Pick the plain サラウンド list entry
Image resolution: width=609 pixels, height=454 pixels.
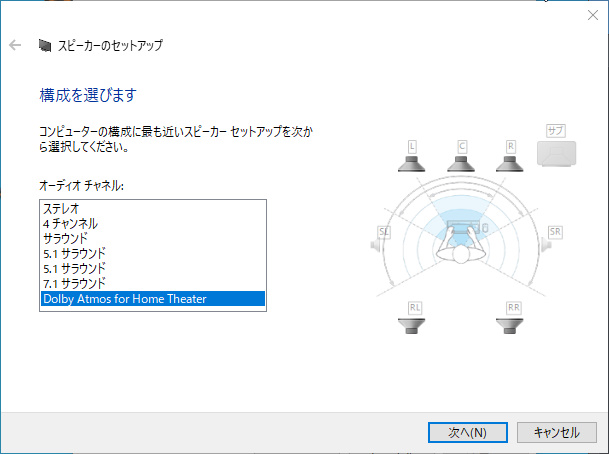pos(65,239)
